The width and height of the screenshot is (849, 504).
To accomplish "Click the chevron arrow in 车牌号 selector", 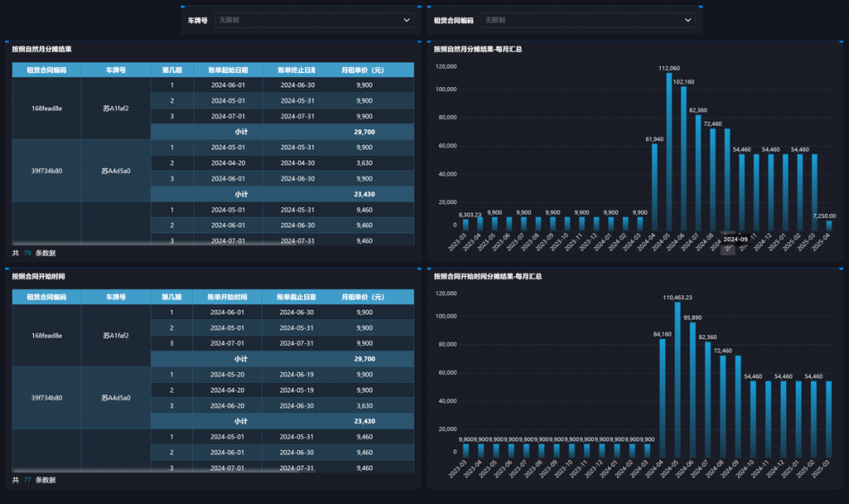I will tap(406, 20).
